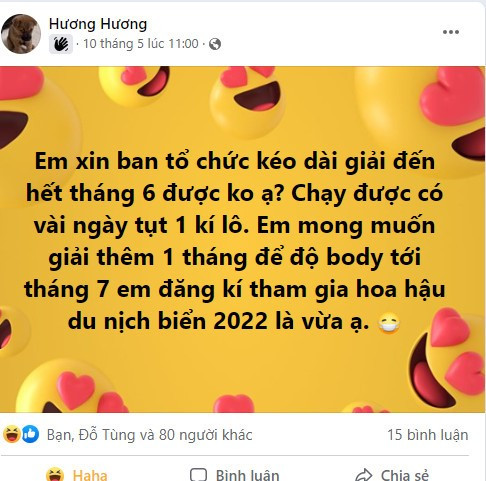The height and width of the screenshot is (481, 486).
Task: Click the curved arrow share icon
Action: (364, 475)
